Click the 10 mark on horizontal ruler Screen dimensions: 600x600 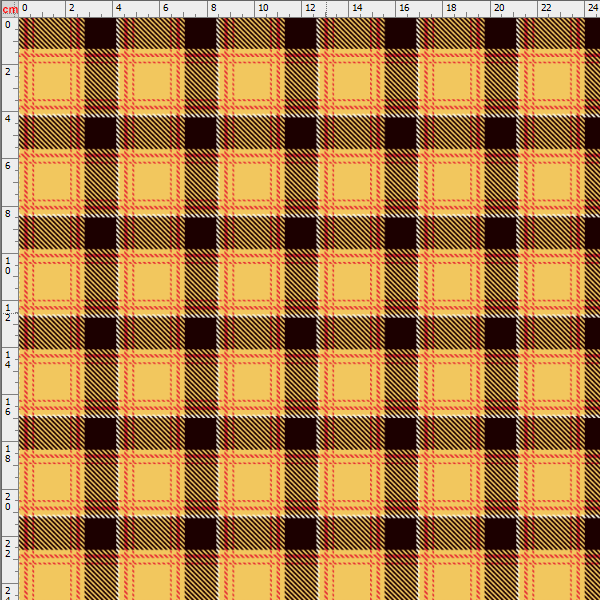[263, 8]
